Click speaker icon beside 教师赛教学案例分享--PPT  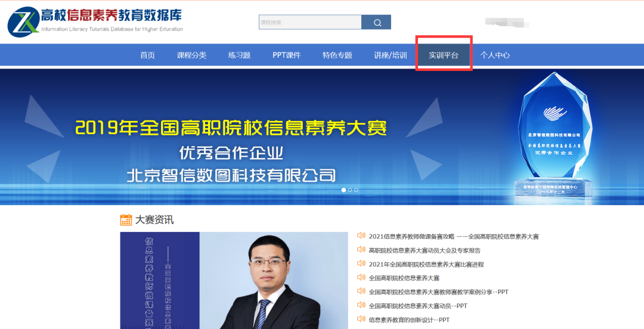click(x=361, y=291)
